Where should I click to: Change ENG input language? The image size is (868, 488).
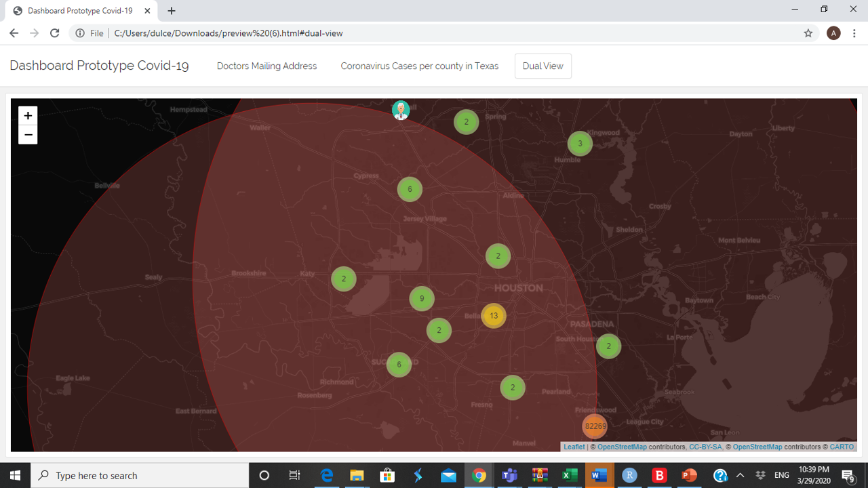tap(782, 475)
